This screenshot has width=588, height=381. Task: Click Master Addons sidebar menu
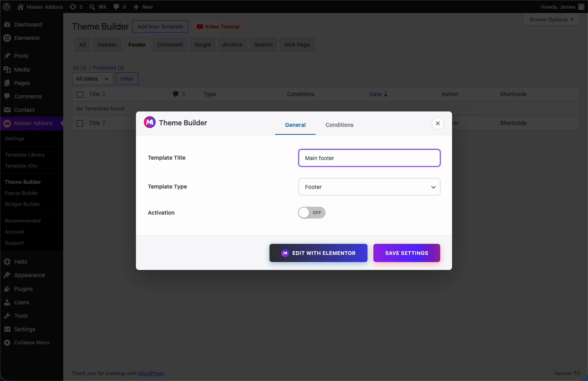pyautogui.click(x=32, y=123)
